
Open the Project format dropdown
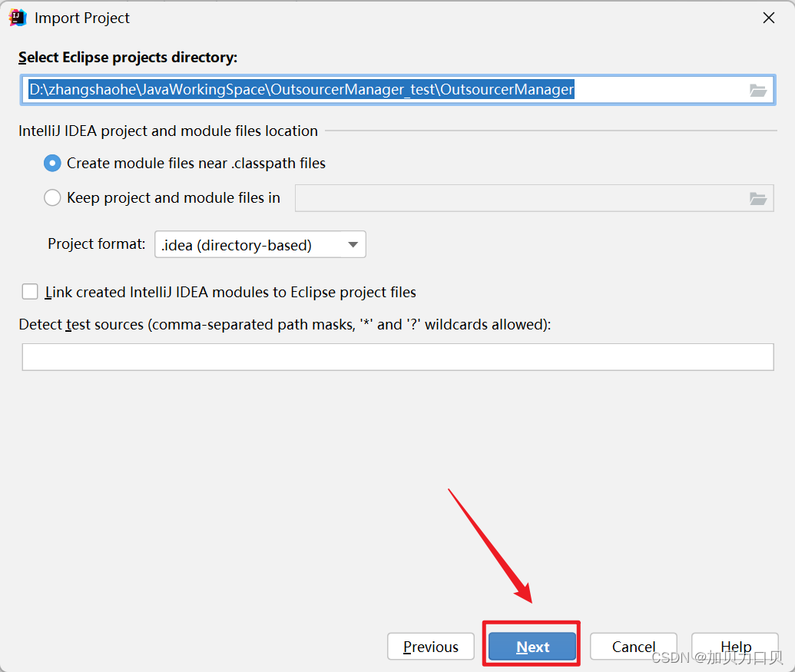pyautogui.click(x=260, y=245)
